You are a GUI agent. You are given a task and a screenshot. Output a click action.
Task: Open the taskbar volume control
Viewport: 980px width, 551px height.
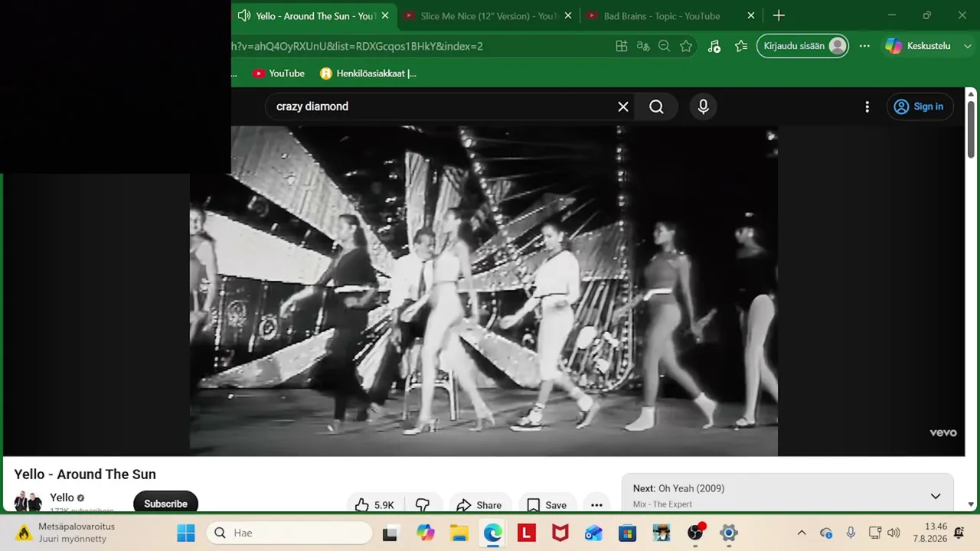coord(893,533)
